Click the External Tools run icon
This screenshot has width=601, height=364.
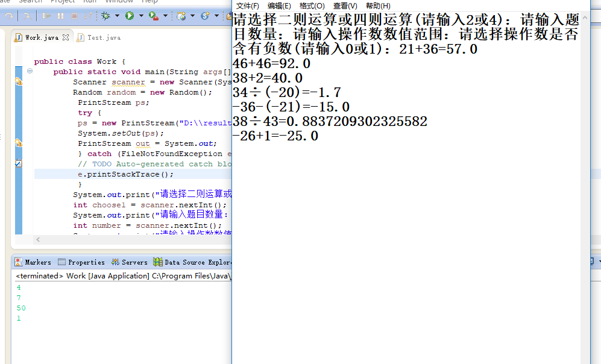[x=153, y=16]
